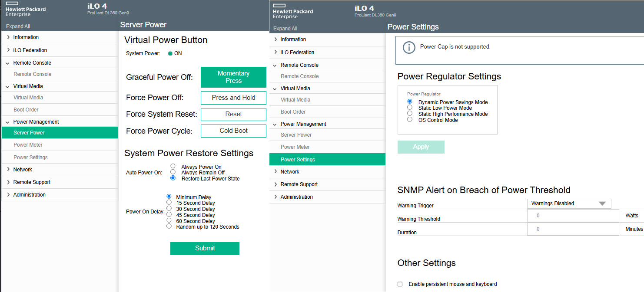Click the HPE logo in the right window
644x292 pixels.
tap(293, 11)
